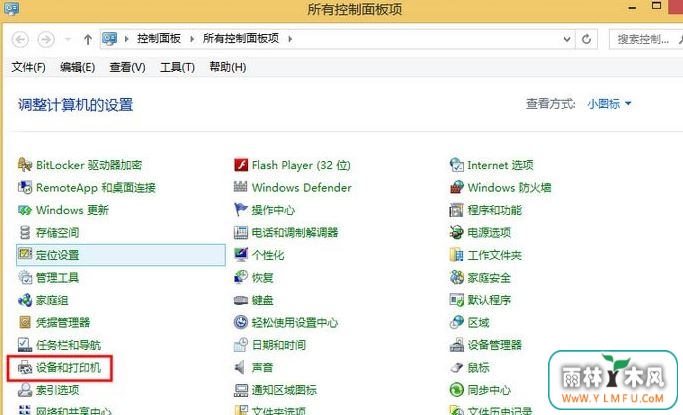The height and width of the screenshot is (415, 683).
Task: Open the 帮助(H) menu
Action: pos(227,67)
